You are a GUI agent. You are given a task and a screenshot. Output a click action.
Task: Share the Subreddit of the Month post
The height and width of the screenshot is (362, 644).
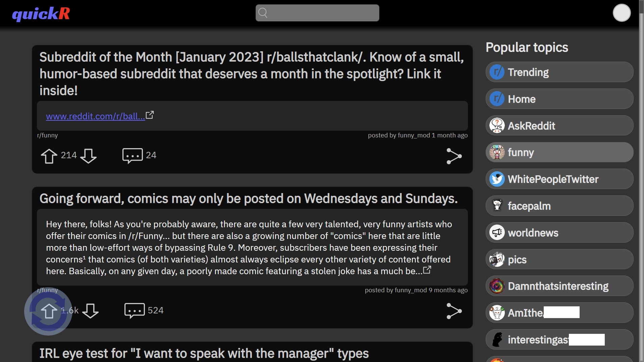pos(454,156)
